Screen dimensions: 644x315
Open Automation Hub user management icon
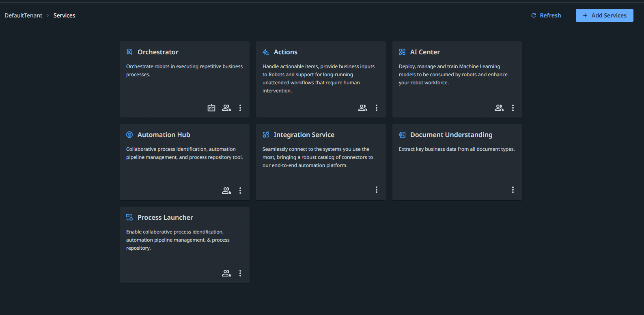coord(226,191)
